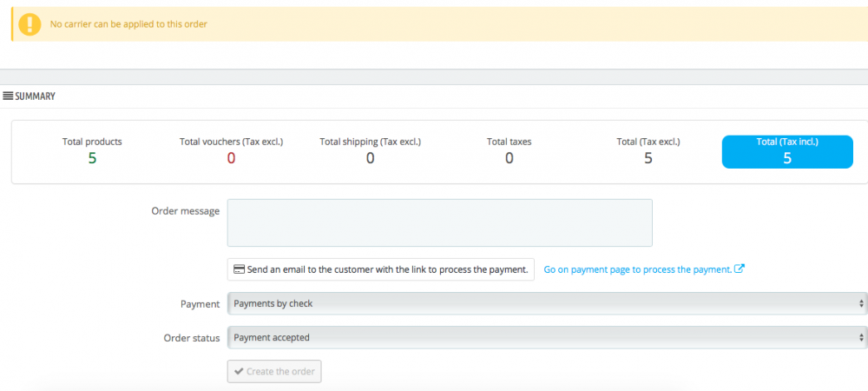Click the Total (Tax excl.) amount
868x391 pixels.
(648, 158)
